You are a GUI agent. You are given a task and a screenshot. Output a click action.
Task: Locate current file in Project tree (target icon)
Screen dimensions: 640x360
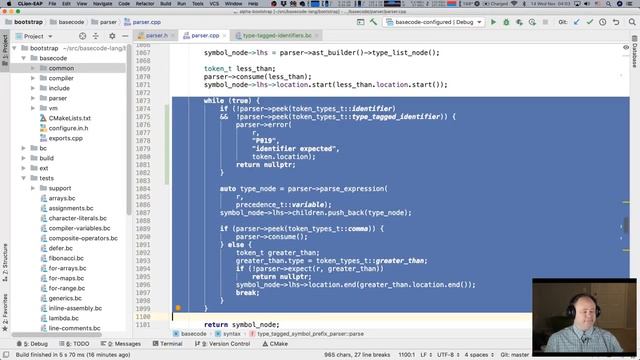82,36
